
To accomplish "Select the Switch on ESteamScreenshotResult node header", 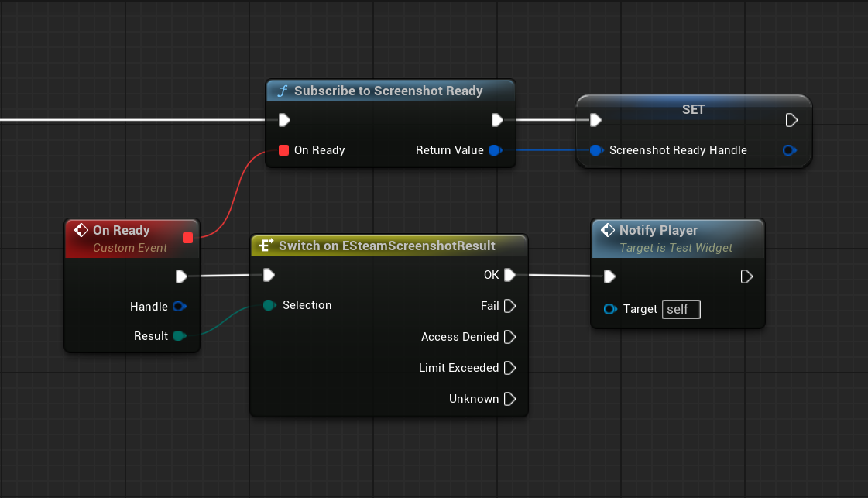I will click(x=386, y=246).
